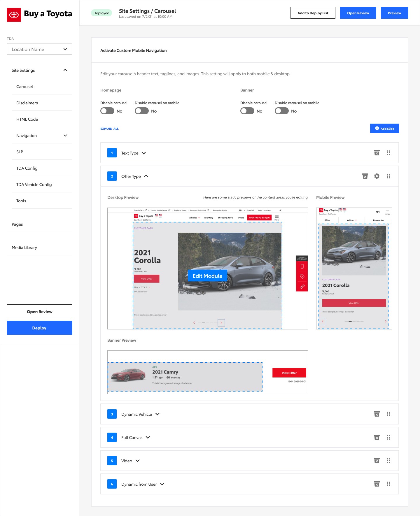420x516 pixels.
Task: Click the desktop carousel pagination indicator
Action: coord(207,323)
